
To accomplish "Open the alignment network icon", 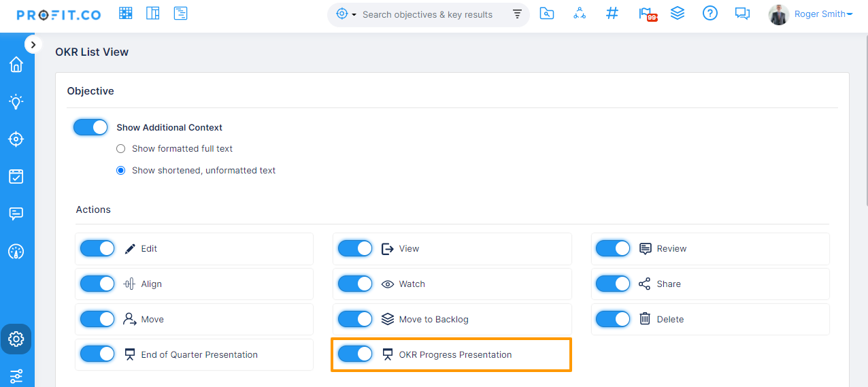I will point(580,14).
